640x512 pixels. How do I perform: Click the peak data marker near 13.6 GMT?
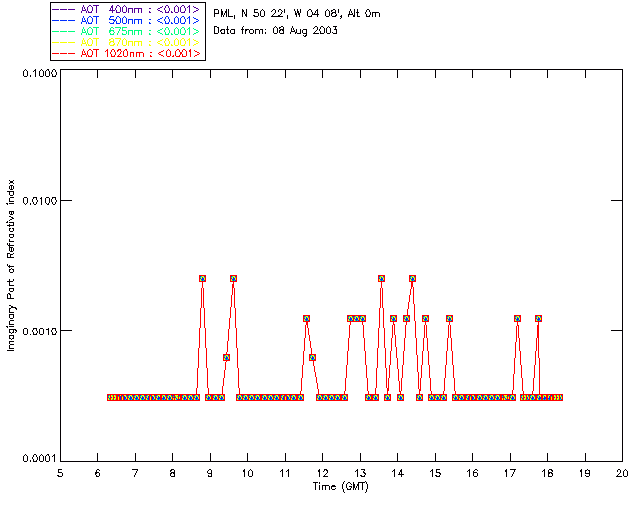(381, 278)
